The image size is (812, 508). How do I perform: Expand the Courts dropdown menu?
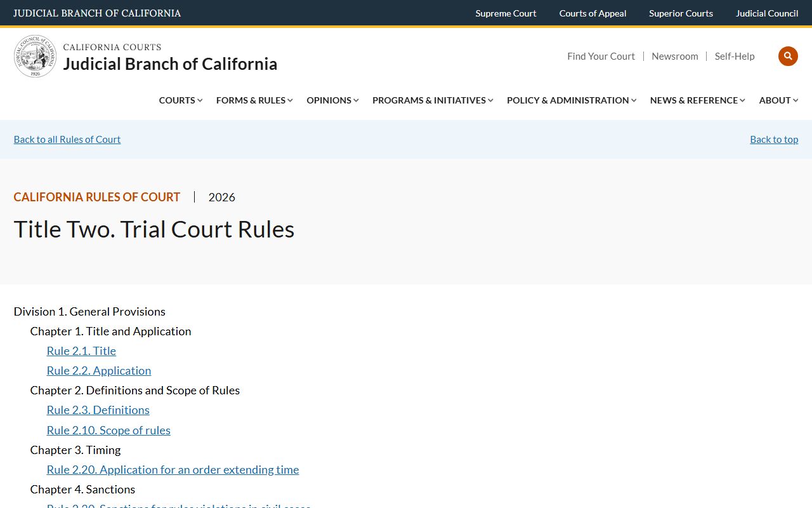click(181, 100)
